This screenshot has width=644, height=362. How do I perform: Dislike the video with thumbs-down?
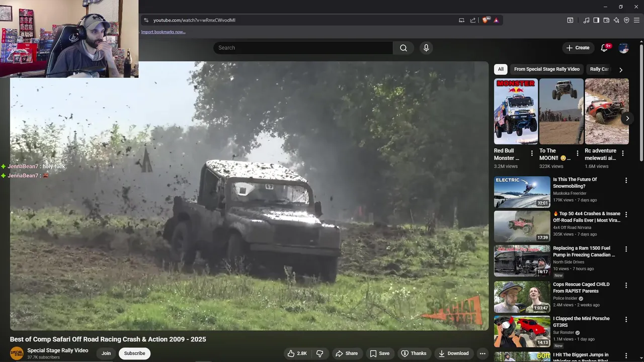319,353
